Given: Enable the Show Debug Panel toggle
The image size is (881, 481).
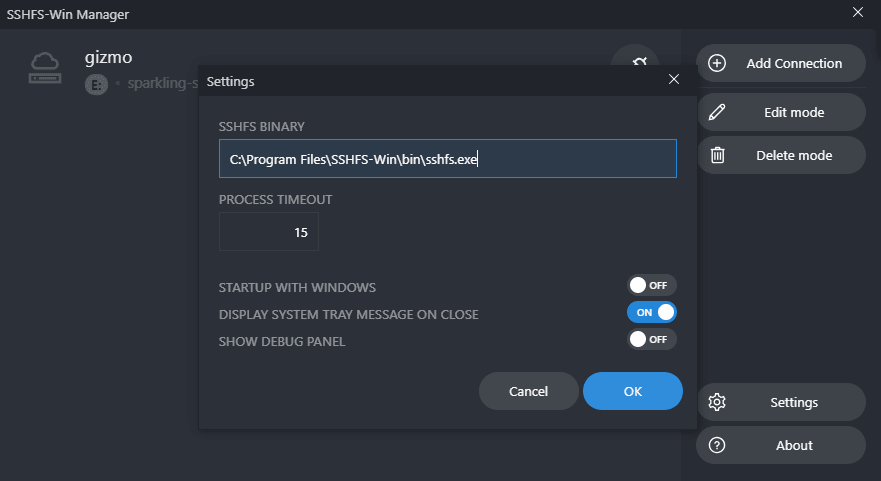Looking at the screenshot, I should coord(651,339).
